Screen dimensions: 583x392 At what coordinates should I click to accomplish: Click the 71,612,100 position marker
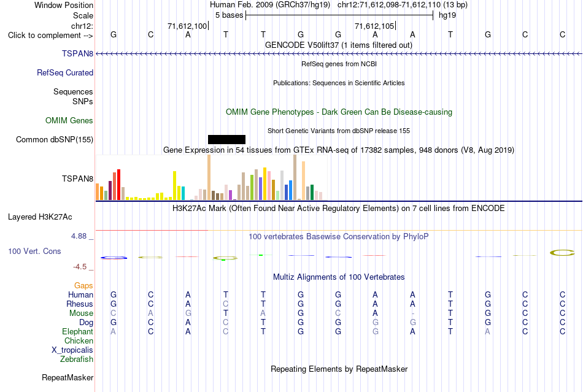pyautogui.click(x=187, y=26)
